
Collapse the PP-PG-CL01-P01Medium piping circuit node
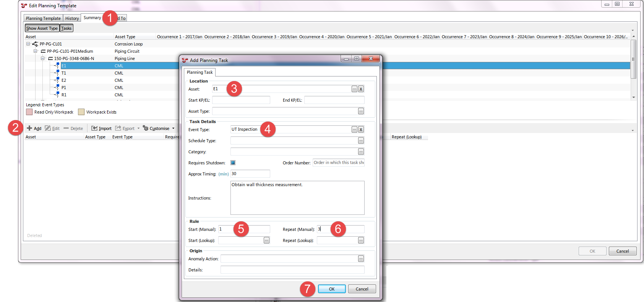35,51
